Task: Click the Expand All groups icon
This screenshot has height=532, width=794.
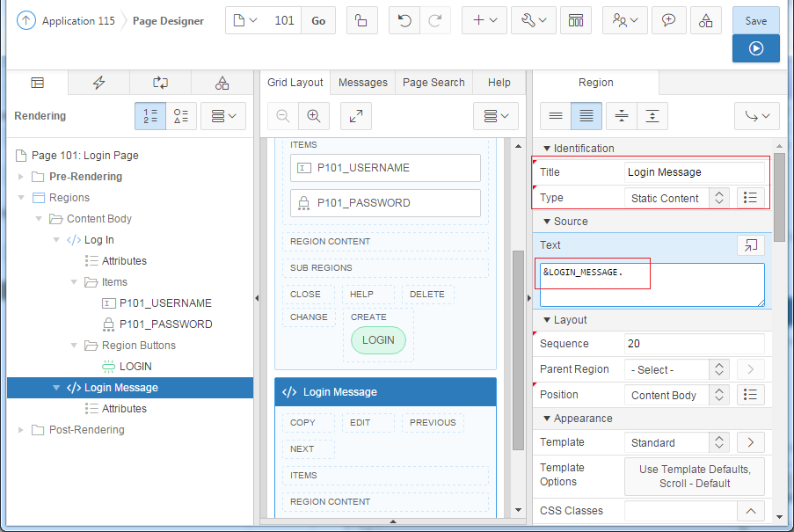Action: pyautogui.click(x=652, y=116)
